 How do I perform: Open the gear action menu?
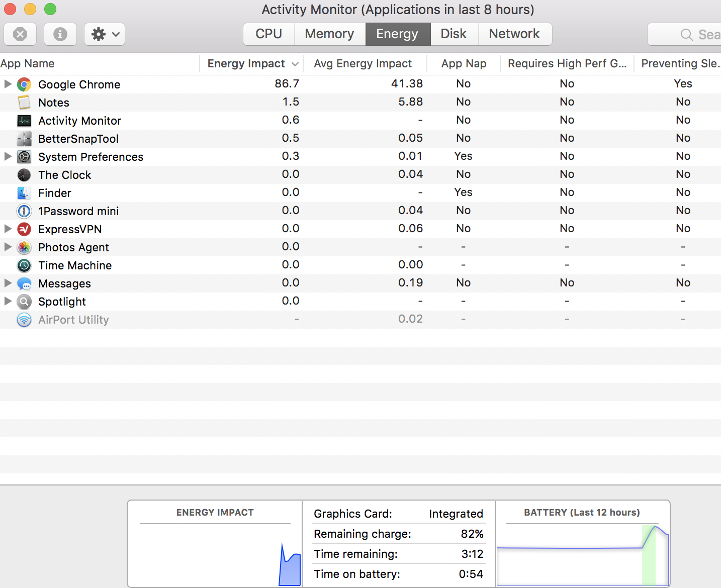[x=105, y=34]
